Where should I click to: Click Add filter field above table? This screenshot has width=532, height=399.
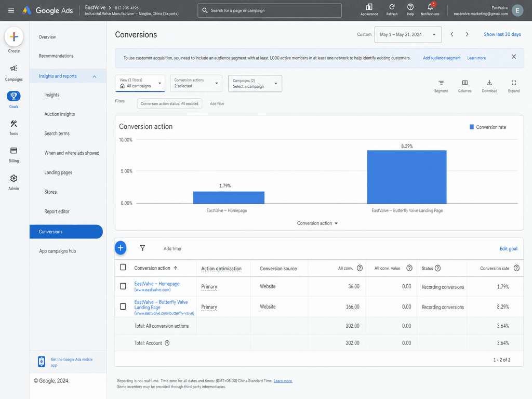click(x=172, y=249)
